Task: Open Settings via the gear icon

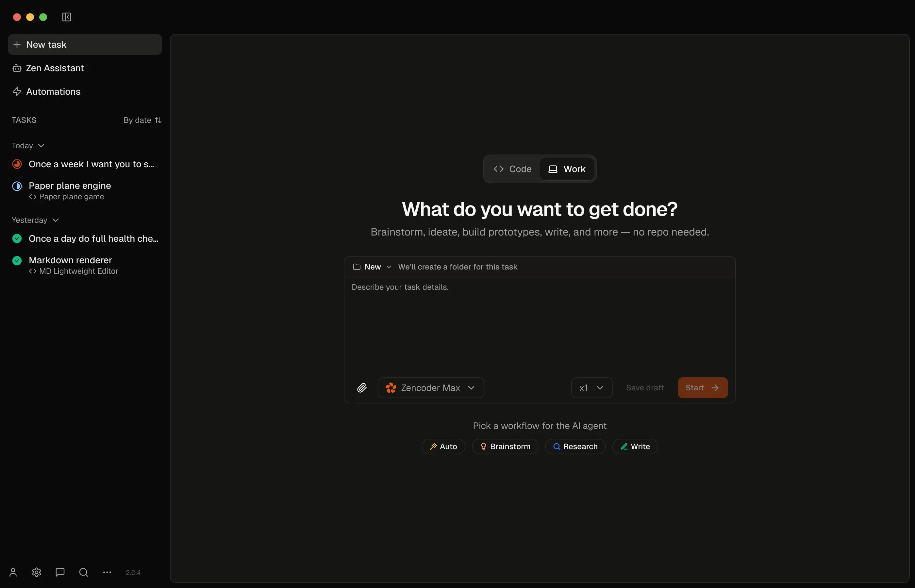Action: [36, 572]
